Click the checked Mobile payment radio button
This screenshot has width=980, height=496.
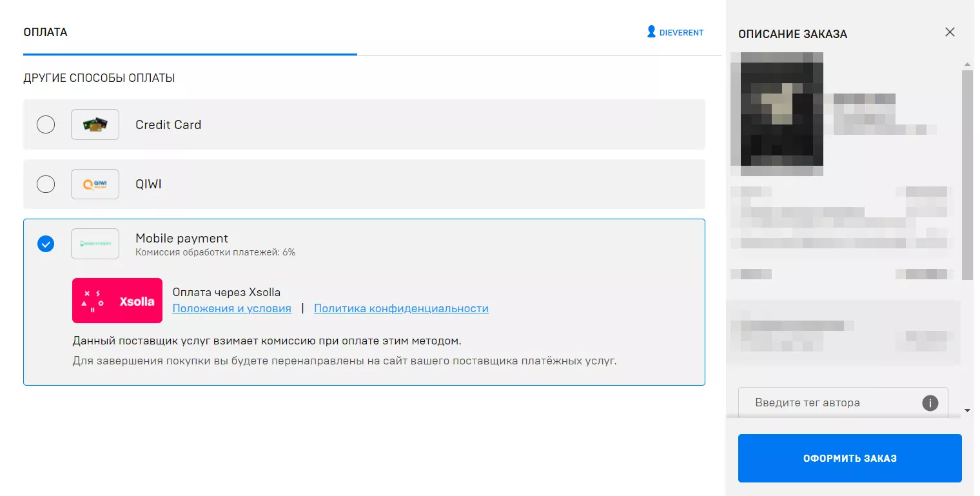coord(46,244)
